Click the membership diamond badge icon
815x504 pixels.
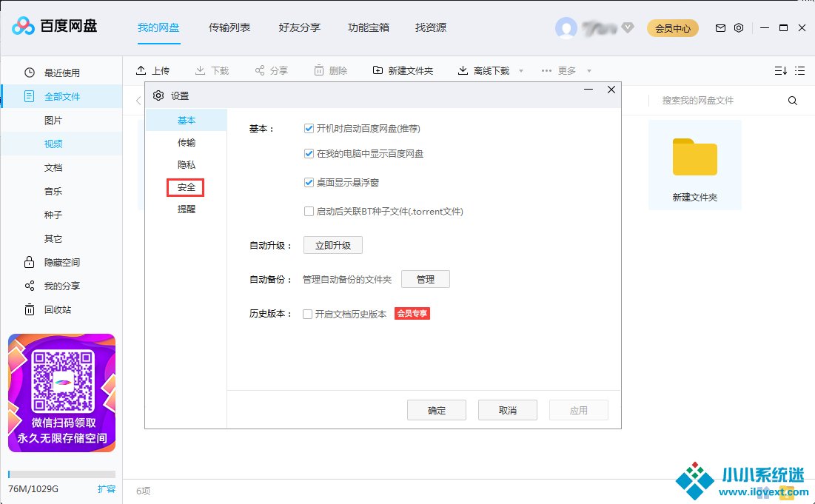point(628,27)
